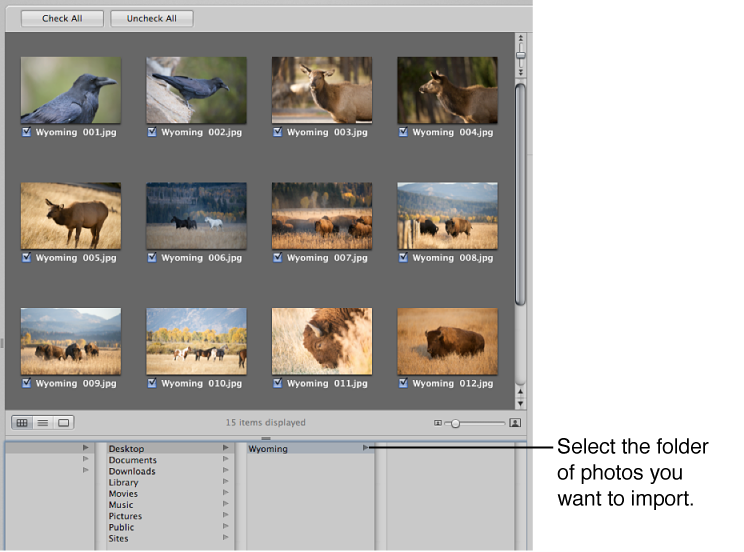This screenshot has height=552, width=744.
Task: Select the Documents folder
Action: [x=170, y=460]
